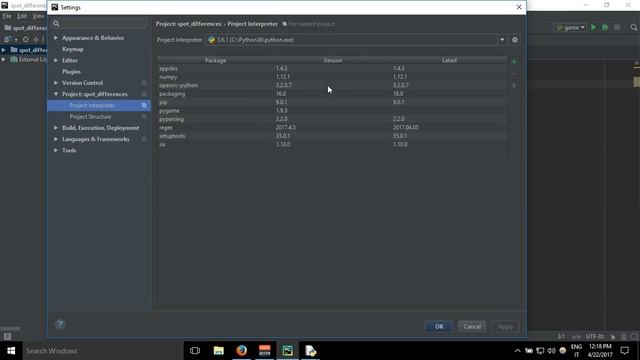Image resolution: width=640 pixels, height=360 pixels.
Task: Select Plugins in settings tree
Action: 71,72
